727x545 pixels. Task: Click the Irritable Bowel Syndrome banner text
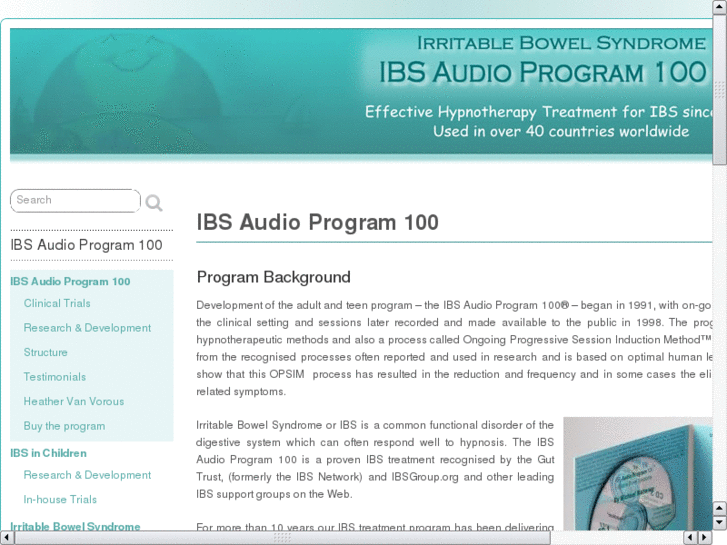click(561, 43)
